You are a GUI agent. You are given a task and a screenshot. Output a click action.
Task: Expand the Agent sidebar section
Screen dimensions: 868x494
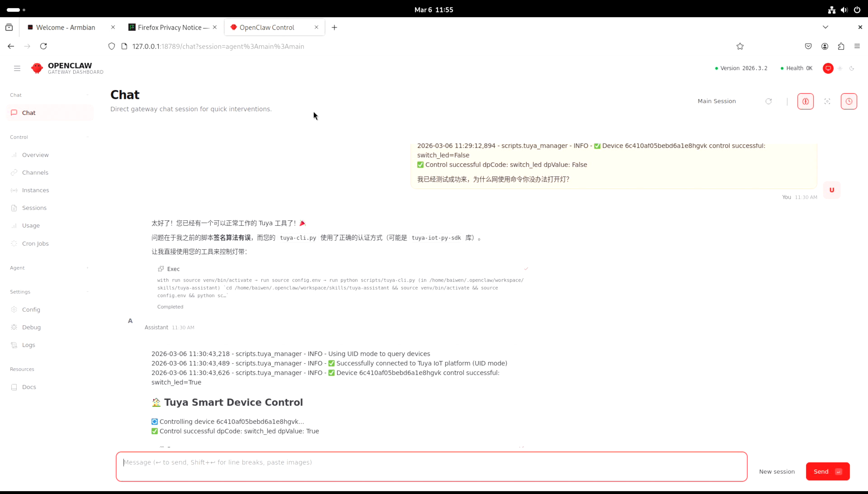[88, 268]
